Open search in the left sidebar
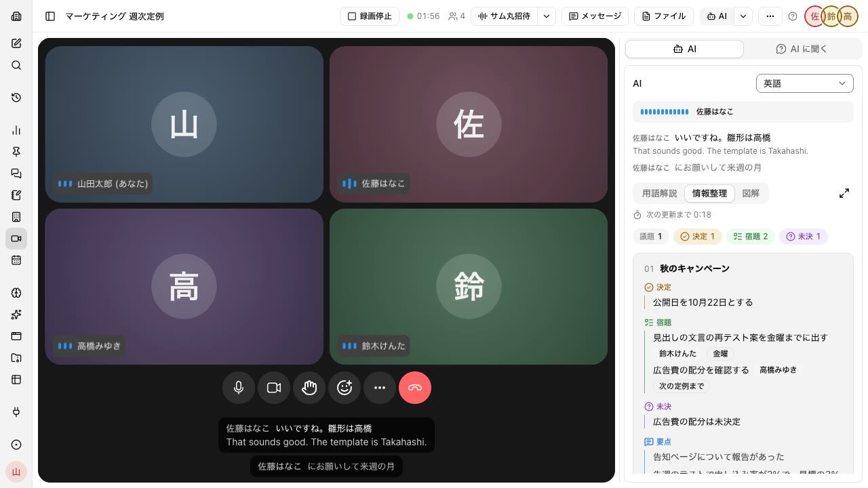 pyautogui.click(x=16, y=65)
